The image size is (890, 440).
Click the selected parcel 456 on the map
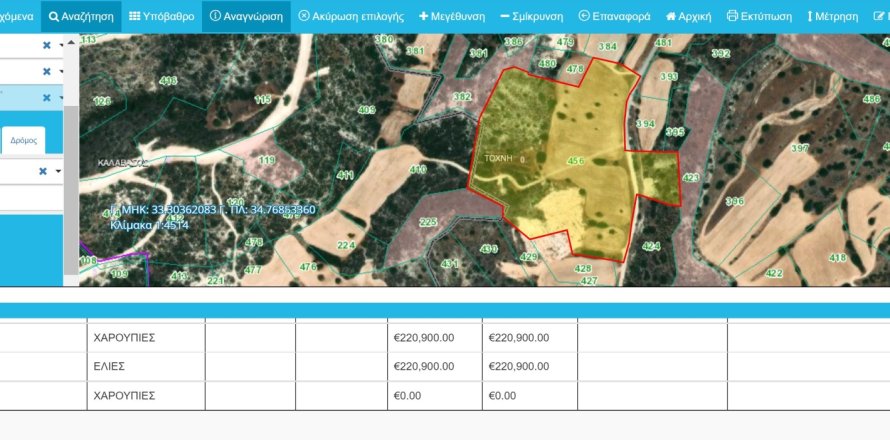click(576, 161)
